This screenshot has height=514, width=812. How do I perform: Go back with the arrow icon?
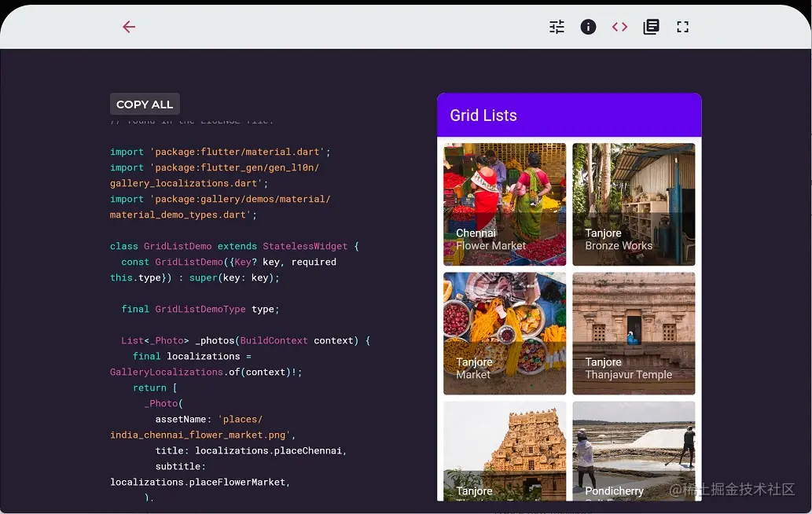[129, 27]
